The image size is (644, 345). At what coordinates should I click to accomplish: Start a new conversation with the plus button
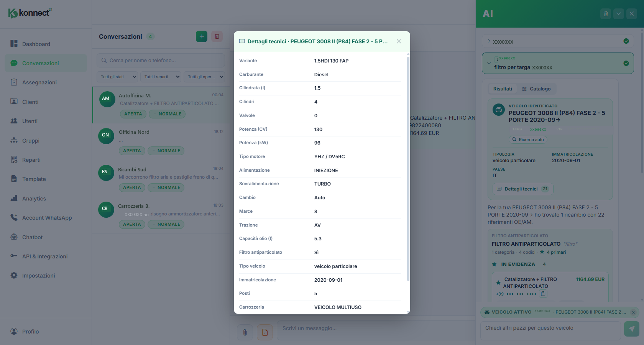[x=202, y=36]
